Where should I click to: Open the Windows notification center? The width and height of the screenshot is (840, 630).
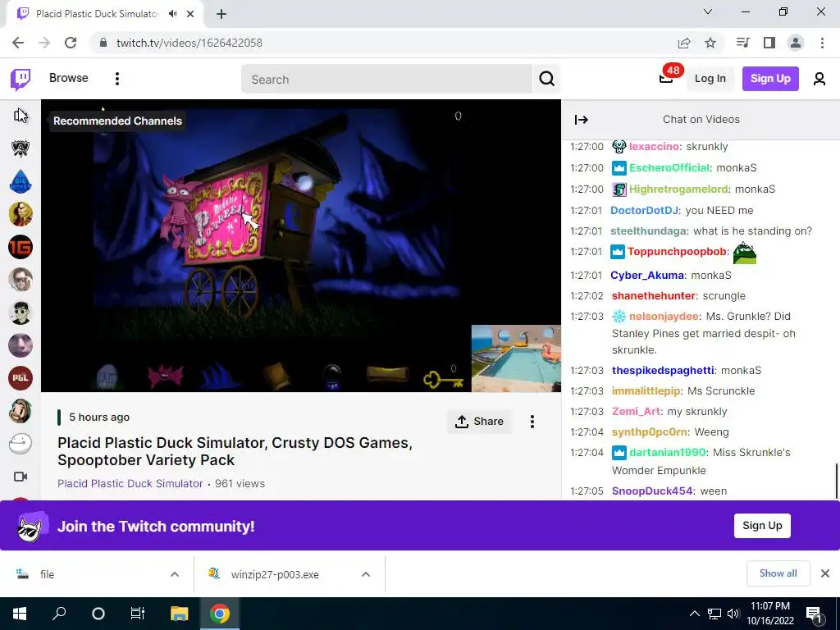[x=815, y=614]
